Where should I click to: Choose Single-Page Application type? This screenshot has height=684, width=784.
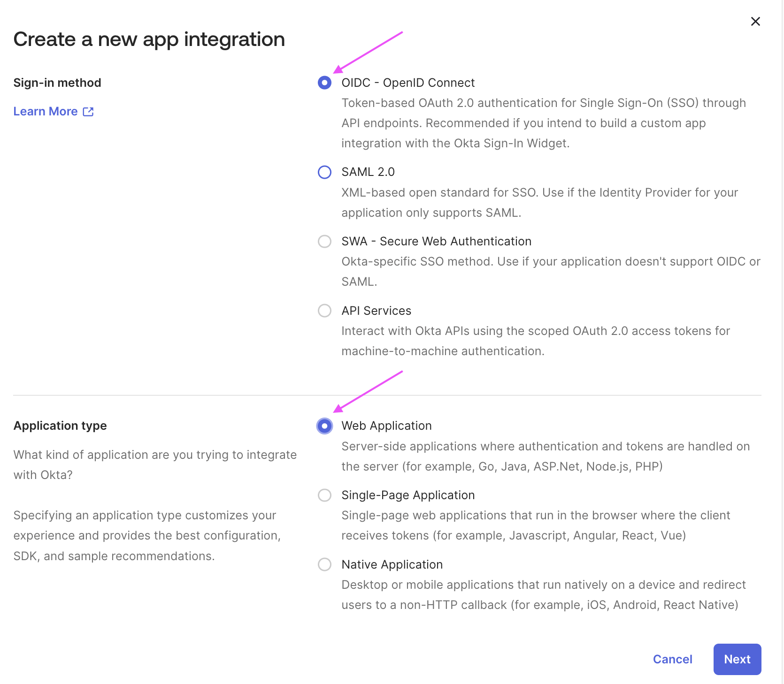pos(324,495)
